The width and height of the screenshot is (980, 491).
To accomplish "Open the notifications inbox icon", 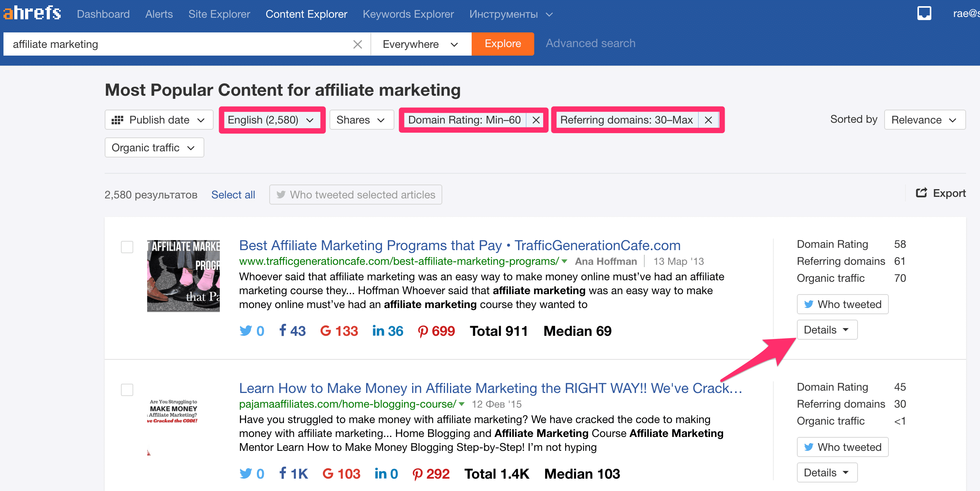I will 924,13.
